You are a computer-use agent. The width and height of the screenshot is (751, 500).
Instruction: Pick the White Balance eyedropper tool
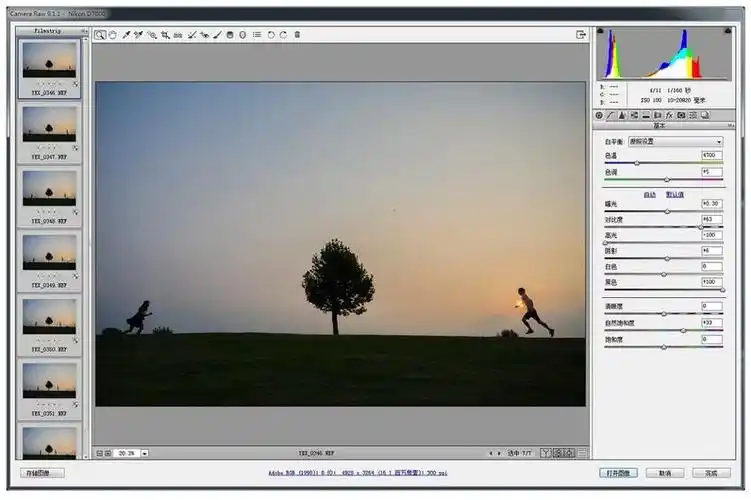(126, 34)
